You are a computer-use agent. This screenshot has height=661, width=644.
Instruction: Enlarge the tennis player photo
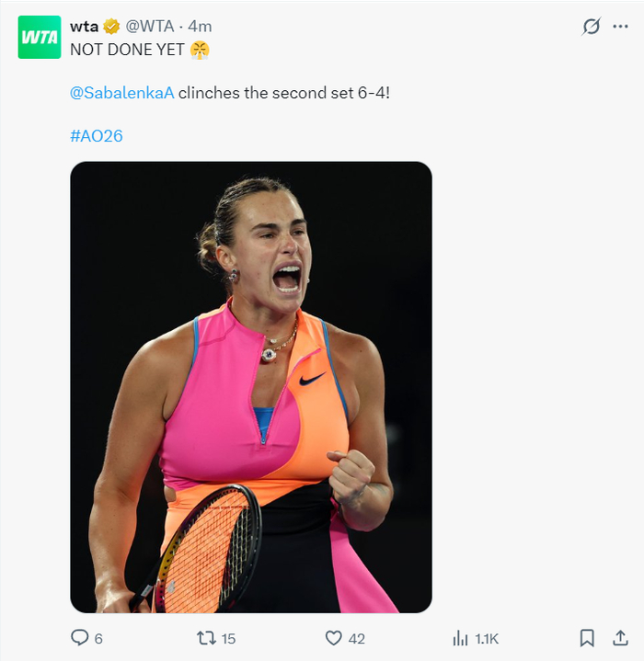pos(251,387)
